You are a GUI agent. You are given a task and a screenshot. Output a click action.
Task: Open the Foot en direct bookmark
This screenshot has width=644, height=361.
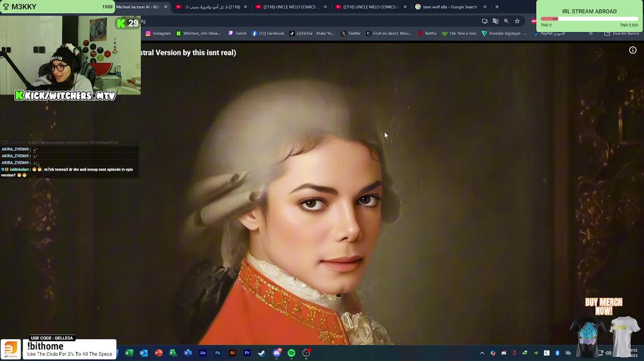tap(389, 34)
